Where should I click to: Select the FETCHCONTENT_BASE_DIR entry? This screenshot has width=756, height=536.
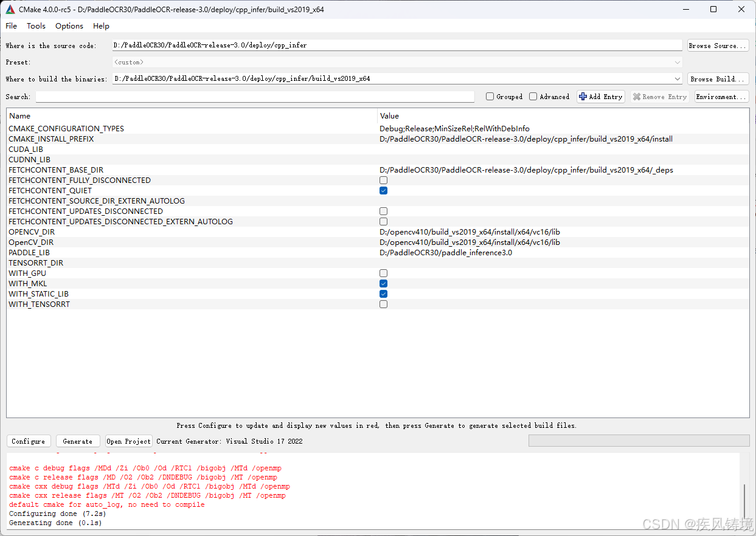(x=56, y=170)
